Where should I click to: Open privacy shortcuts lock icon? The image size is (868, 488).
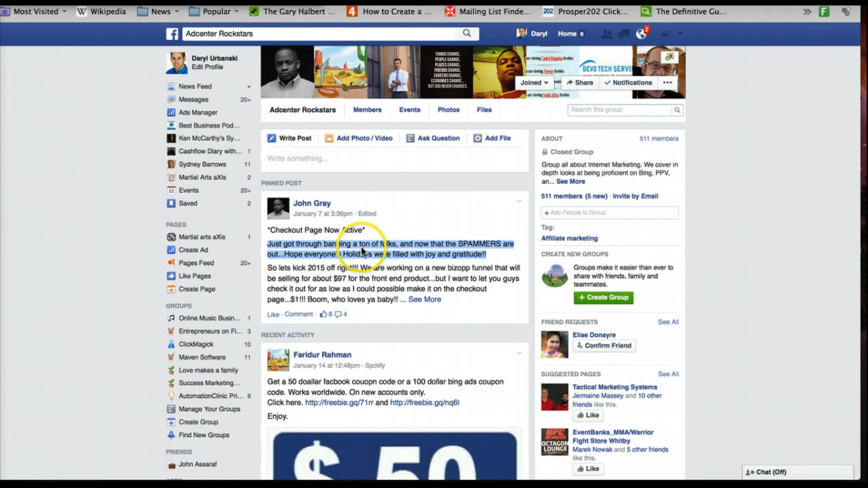[666, 34]
